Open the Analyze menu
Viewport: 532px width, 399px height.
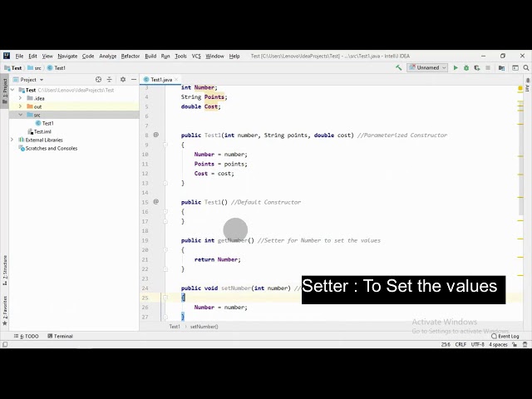[107, 56]
